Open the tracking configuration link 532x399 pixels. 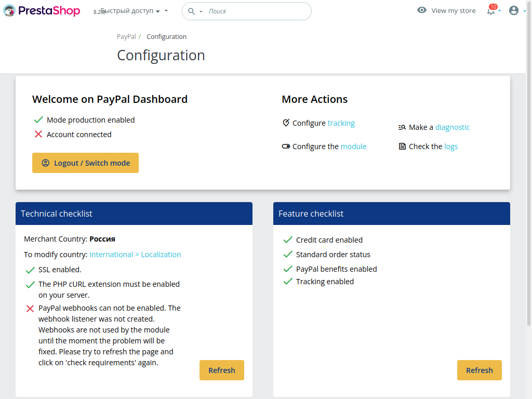[x=341, y=123]
